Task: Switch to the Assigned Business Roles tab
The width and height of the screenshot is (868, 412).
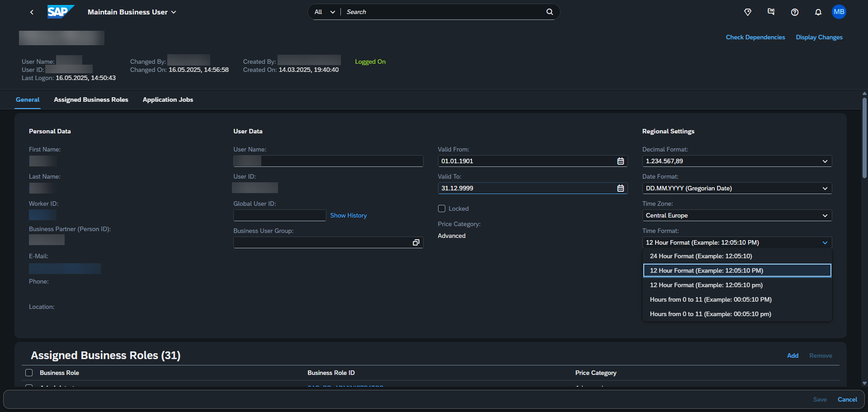Action: 91,99
